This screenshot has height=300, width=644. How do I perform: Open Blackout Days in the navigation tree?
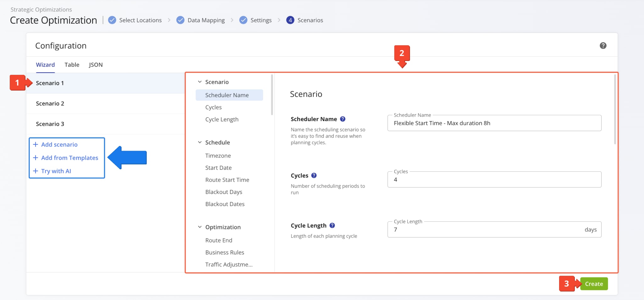point(224,192)
